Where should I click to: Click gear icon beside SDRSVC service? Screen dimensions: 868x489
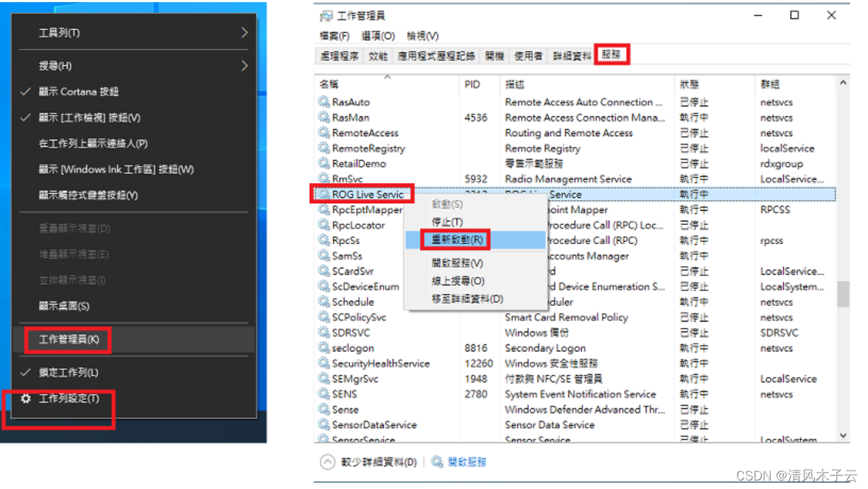324,332
